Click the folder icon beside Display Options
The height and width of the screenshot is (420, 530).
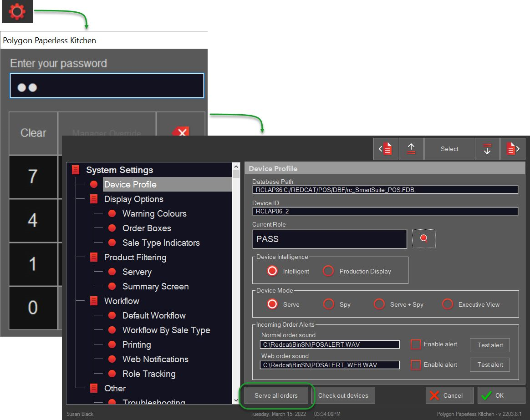[x=94, y=199]
